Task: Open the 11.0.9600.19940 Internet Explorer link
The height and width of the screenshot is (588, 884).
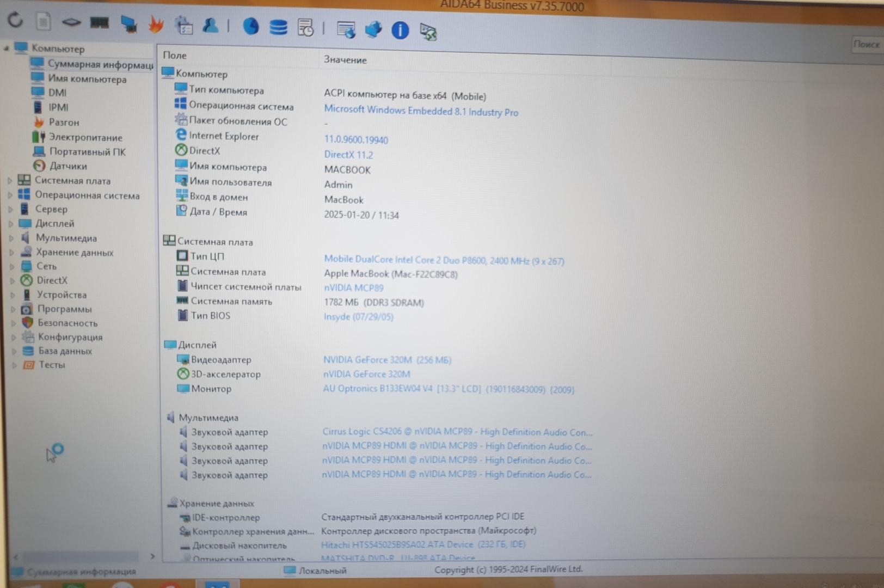Action: 356,140
